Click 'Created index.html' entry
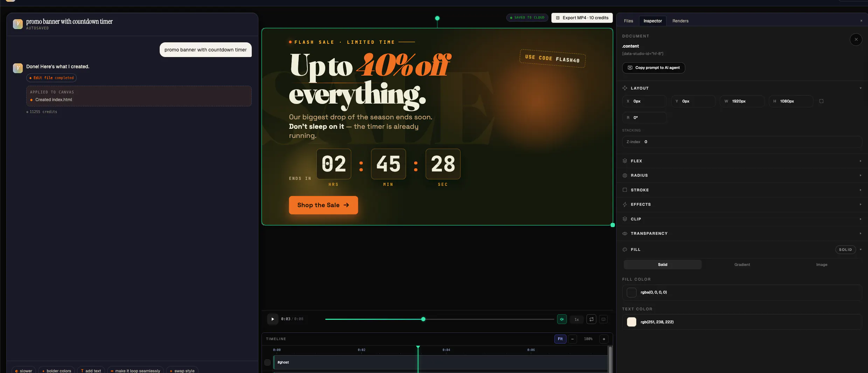This screenshot has height=373, width=868. (x=54, y=100)
